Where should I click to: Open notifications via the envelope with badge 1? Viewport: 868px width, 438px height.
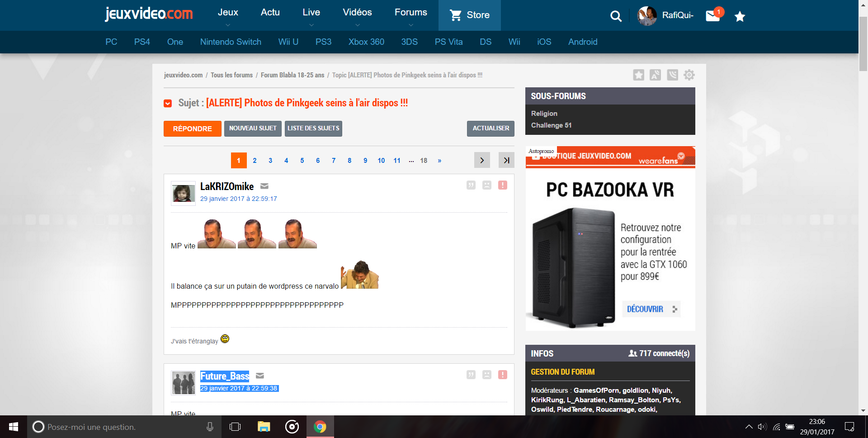[712, 15]
